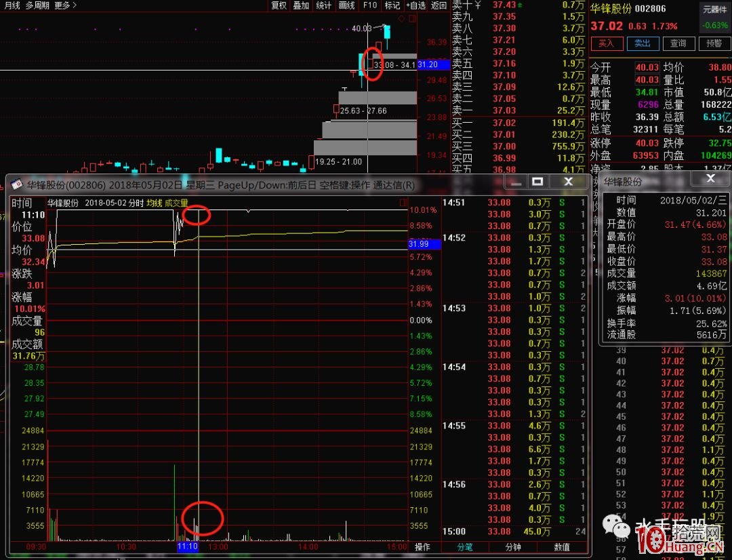Image resolution: width=732 pixels, height=560 pixels.
Task: Open the 元器件 sector box
Action: [x=715, y=9]
